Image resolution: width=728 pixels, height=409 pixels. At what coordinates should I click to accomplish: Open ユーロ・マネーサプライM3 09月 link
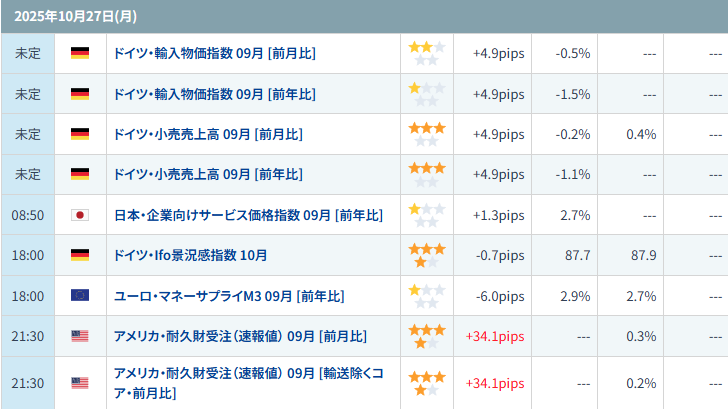pos(229,296)
